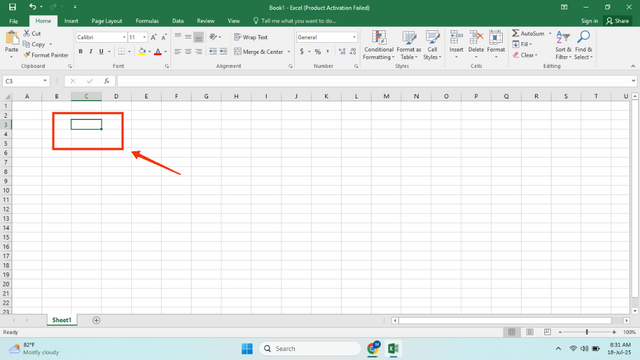Open Number format dialog launcher

pyautogui.click(x=356, y=66)
